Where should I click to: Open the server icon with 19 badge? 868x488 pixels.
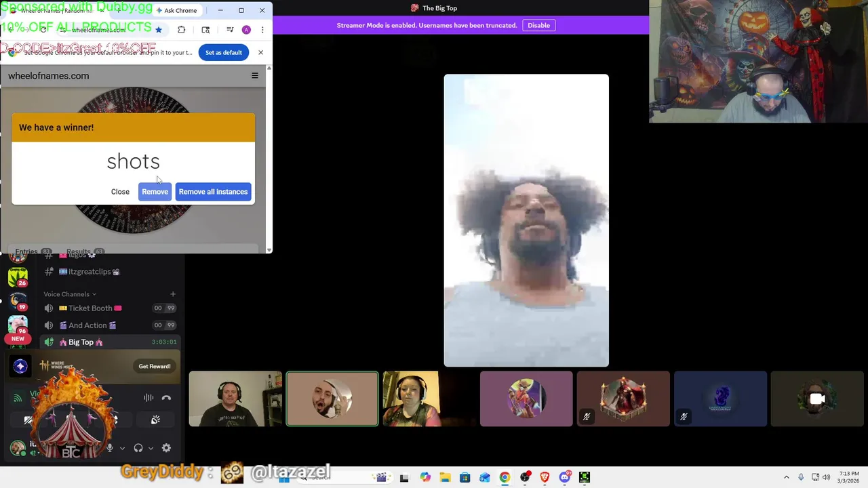pyautogui.click(x=18, y=302)
